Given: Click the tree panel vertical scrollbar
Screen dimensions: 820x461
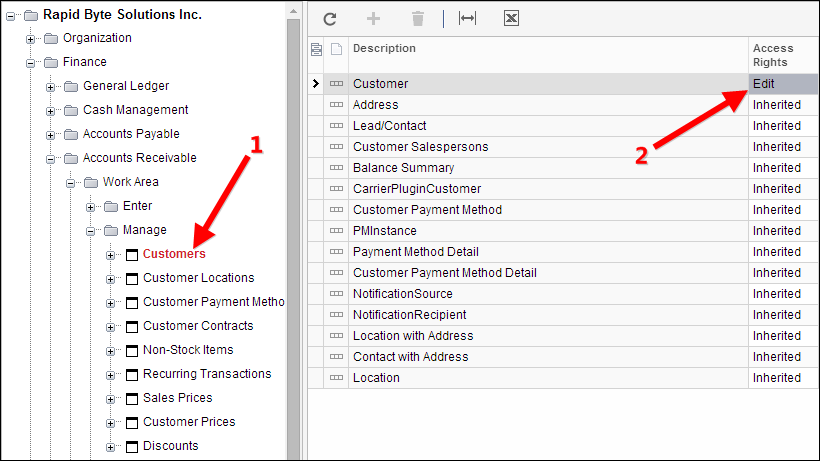Looking at the screenshot, I should click(x=293, y=239).
